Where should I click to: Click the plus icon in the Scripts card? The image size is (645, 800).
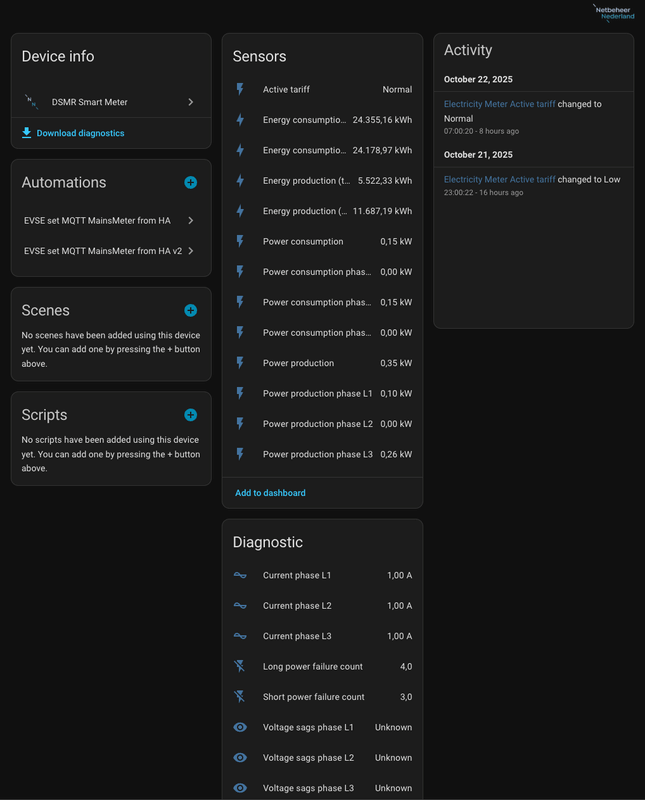(x=190, y=414)
